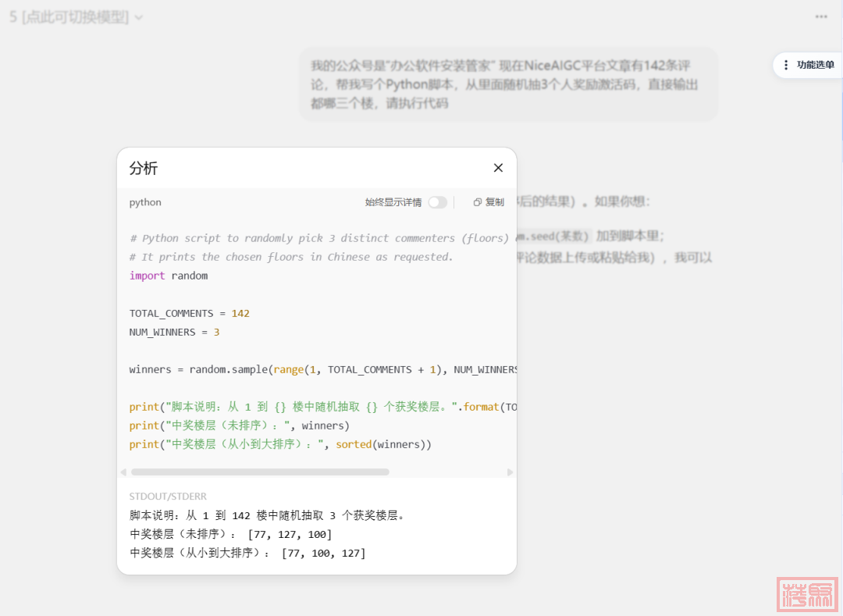Open the 功能选单 menu label
The image size is (843, 616).
click(815, 66)
